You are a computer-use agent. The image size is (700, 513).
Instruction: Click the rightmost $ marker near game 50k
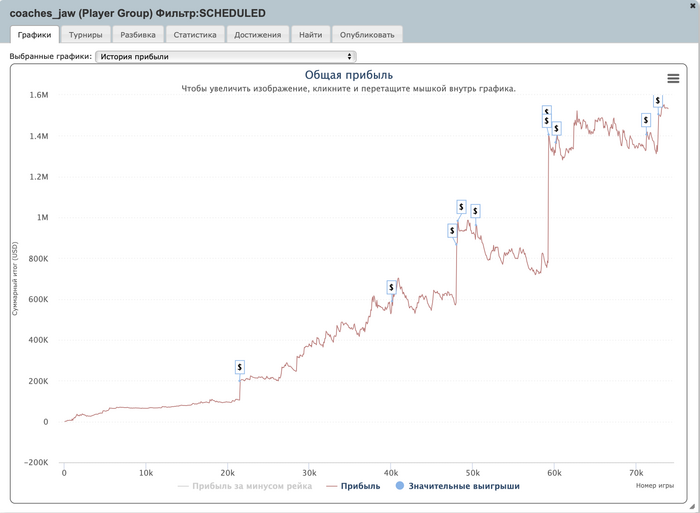(475, 211)
